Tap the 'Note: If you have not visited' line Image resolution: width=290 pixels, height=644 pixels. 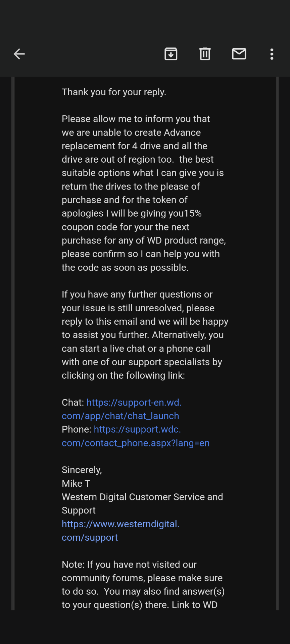129,565
